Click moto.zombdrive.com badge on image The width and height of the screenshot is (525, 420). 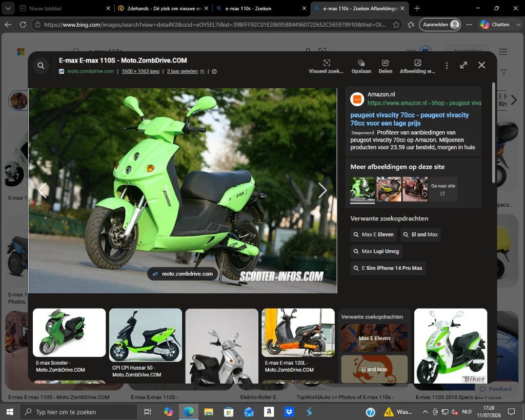[x=183, y=274]
